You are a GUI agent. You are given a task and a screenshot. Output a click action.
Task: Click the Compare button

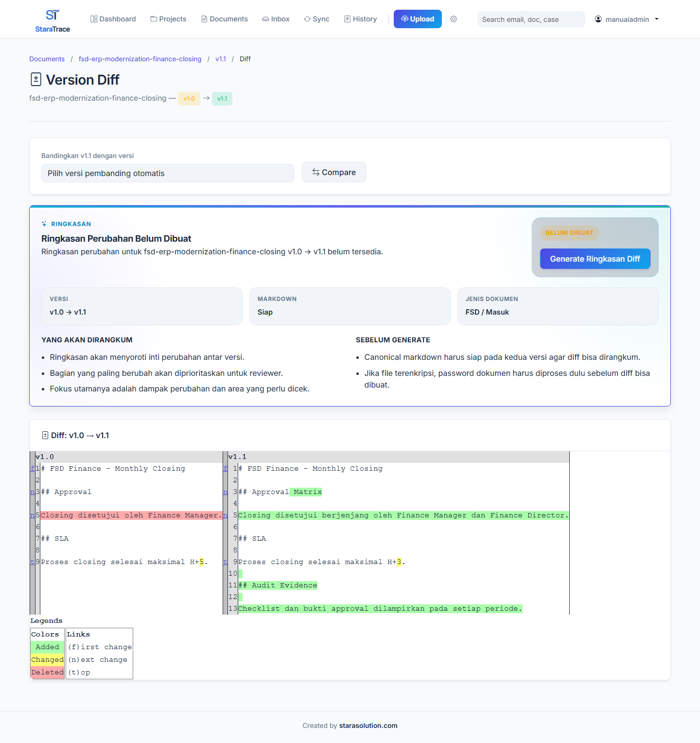334,172
